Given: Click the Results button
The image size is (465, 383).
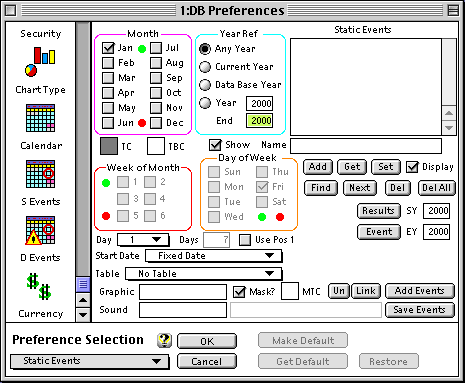Looking at the screenshot, I should click(379, 211).
